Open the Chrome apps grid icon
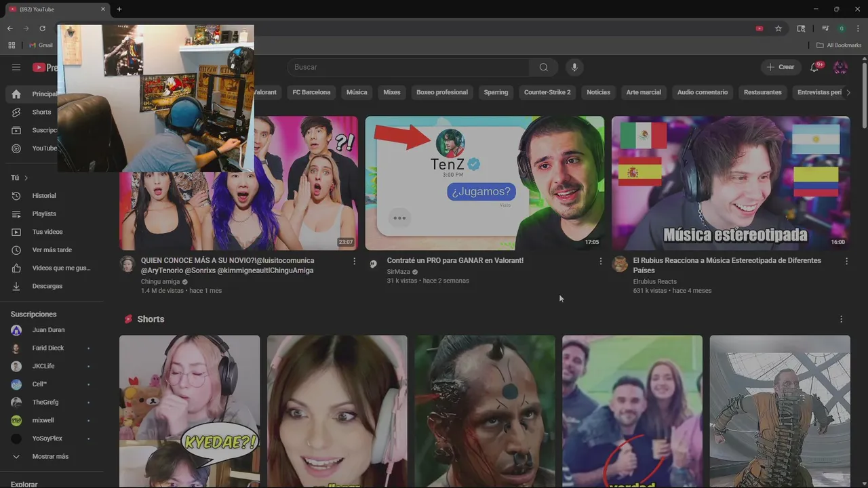The width and height of the screenshot is (868, 488). tap(12, 45)
